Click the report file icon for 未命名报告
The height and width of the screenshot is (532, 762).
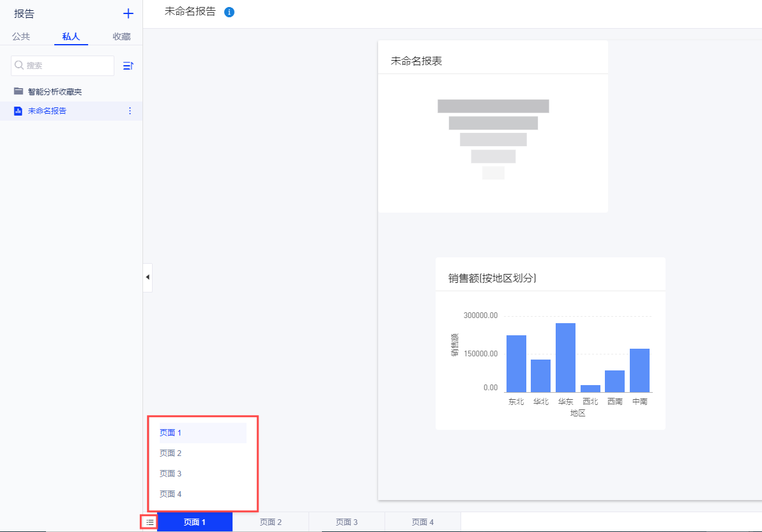19,111
